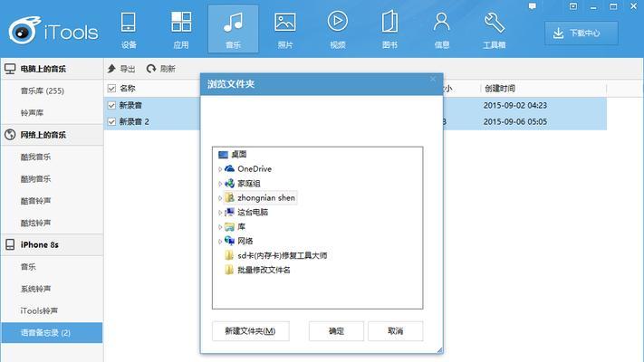This screenshot has width=644, height=362.
Task: Click the 刷新 refresh toolbar button
Action: point(161,69)
